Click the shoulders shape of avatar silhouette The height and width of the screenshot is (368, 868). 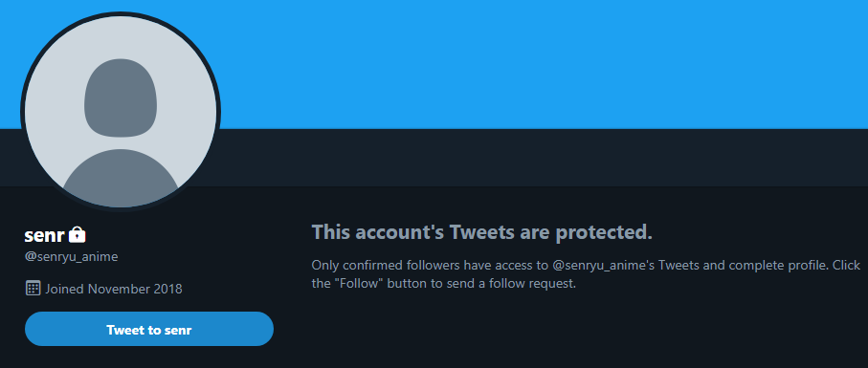click(121, 179)
